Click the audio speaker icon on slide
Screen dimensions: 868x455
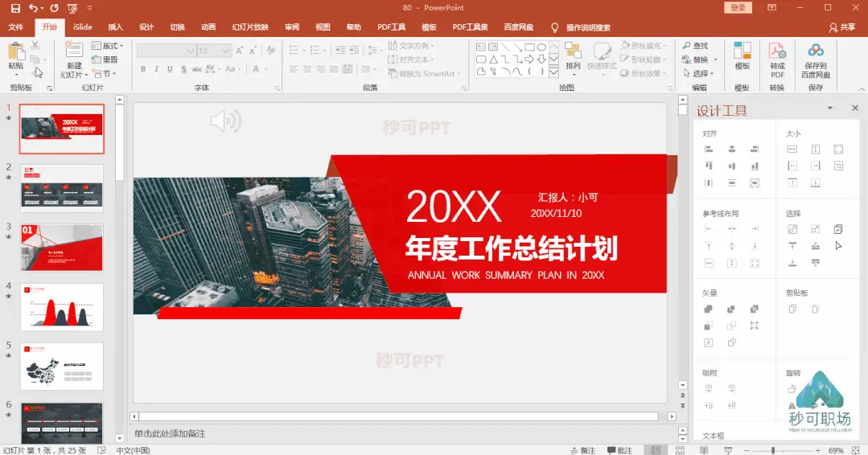tap(226, 121)
